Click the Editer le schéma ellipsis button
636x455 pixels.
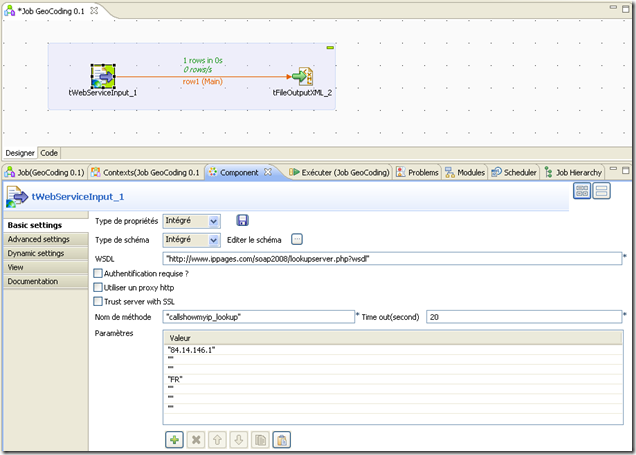297,240
